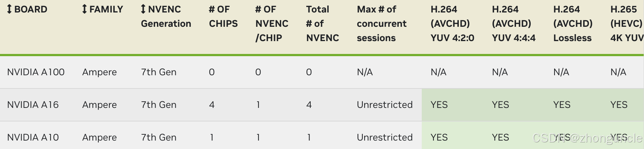Click 'Unrestricted' in the NVIDIA A16 row
Viewport: 644px width, 149px height.
pyautogui.click(x=384, y=105)
